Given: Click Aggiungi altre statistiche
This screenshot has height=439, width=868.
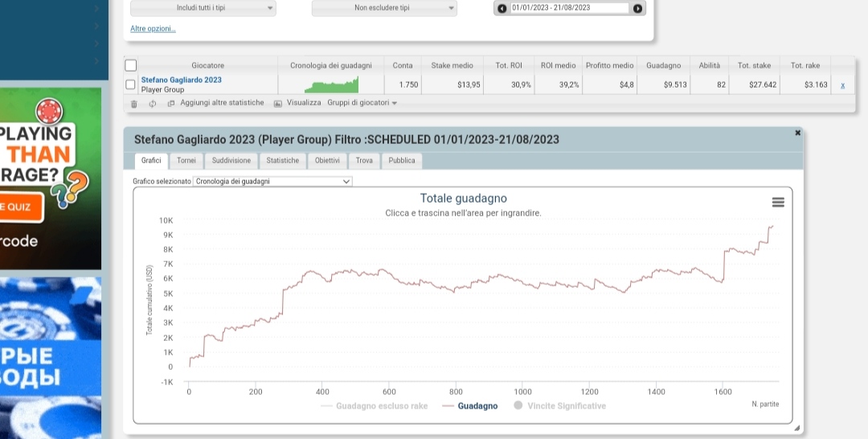Looking at the screenshot, I should [x=222, y=103].
